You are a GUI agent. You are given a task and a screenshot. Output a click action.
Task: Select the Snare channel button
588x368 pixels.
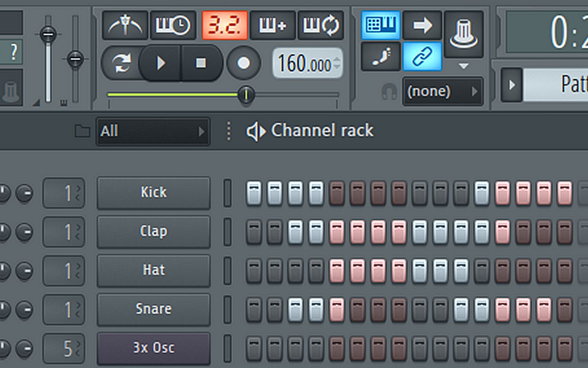click(x=153, y=309)
